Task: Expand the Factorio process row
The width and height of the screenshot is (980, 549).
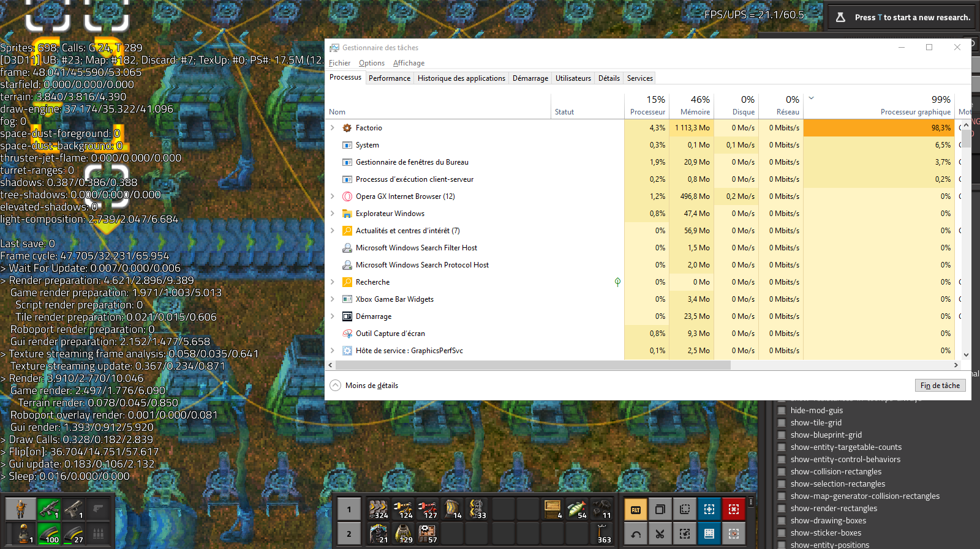Action: [333, 128]
